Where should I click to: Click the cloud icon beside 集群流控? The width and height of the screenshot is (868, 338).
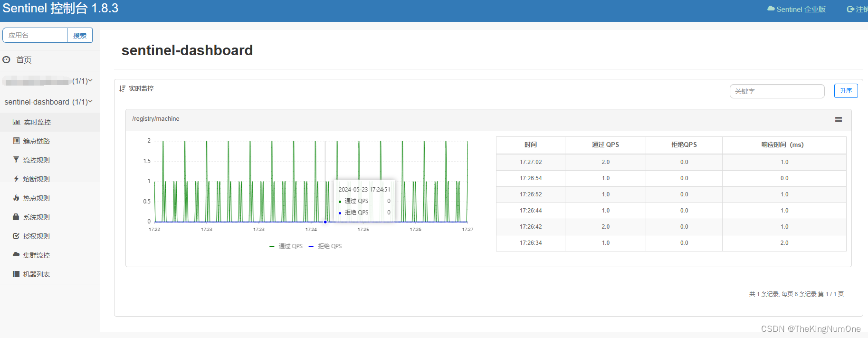[x=16, y=255]
